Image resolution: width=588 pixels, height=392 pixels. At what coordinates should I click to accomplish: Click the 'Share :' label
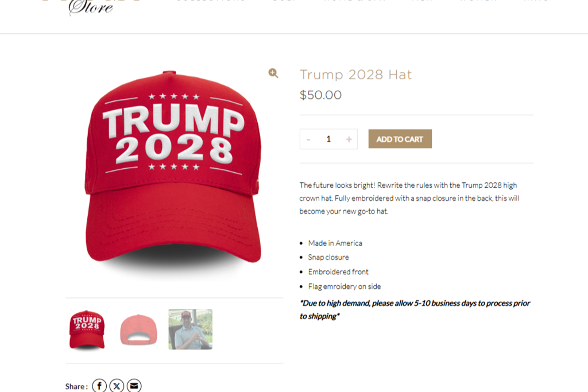76,386
